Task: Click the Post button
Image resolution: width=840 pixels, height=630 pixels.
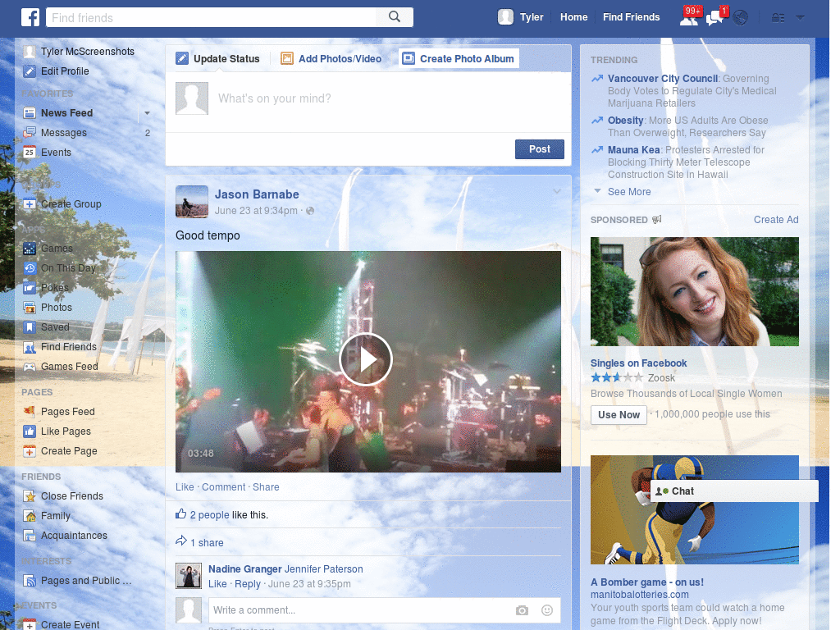Action: [540, 149]
